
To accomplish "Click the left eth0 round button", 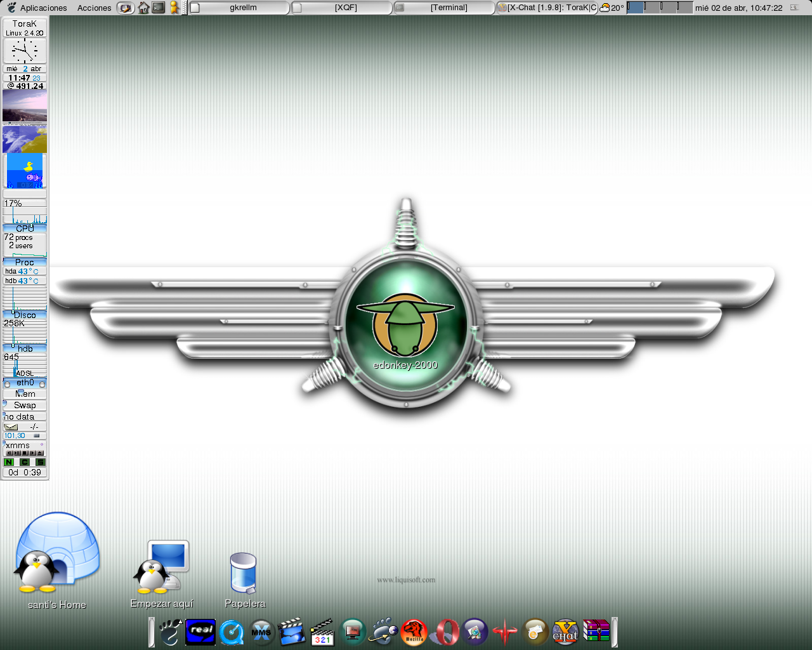I will tap(7, 384).
